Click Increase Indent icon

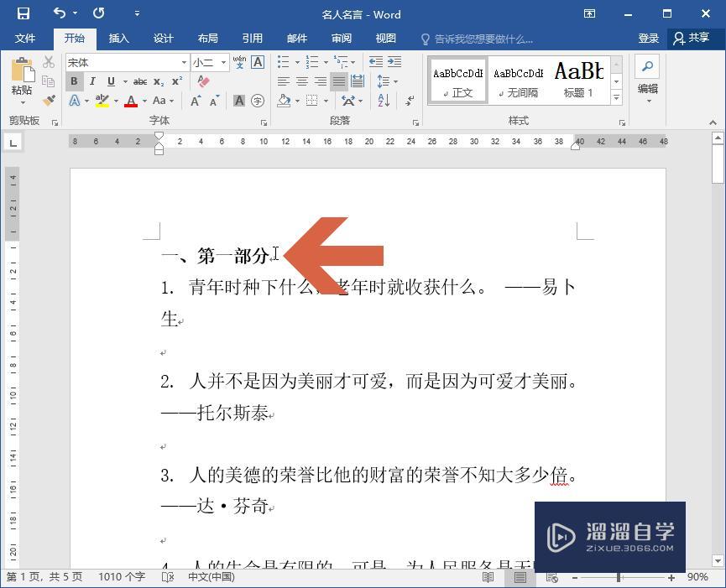point(394,61)
